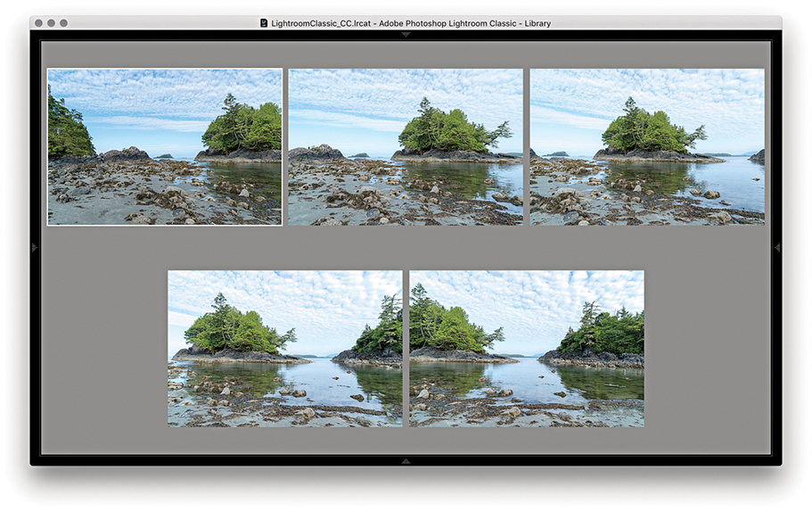Expand the left panel group arrow

(x=35, y=248)
